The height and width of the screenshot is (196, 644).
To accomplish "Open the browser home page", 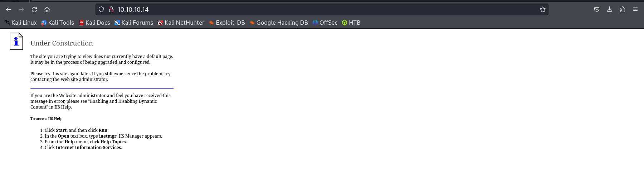I will (x=47, y=10).
